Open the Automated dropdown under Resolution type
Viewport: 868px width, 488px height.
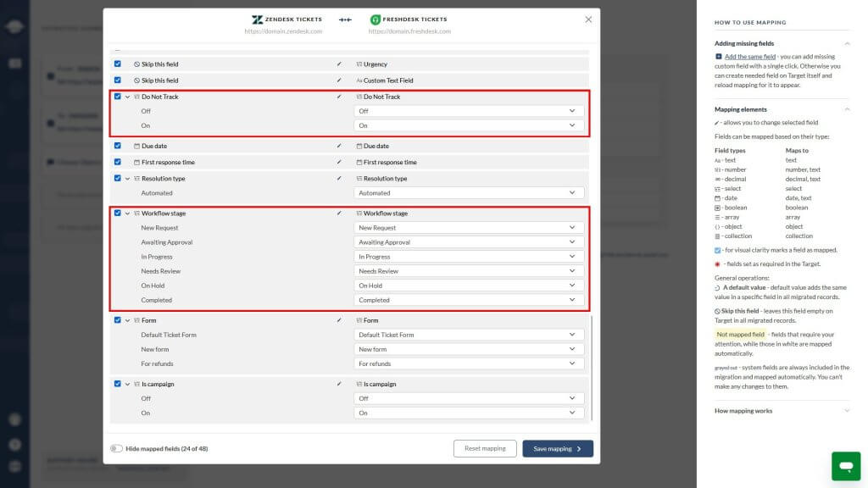click(x=468, y=193)
